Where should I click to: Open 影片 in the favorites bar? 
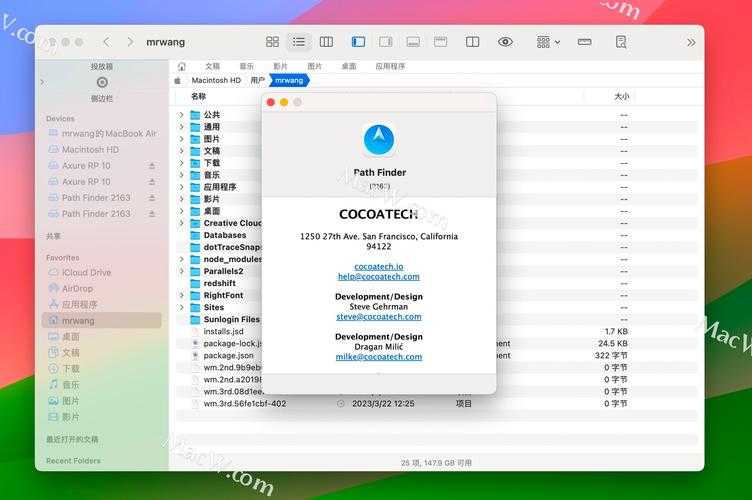[281, 66]
